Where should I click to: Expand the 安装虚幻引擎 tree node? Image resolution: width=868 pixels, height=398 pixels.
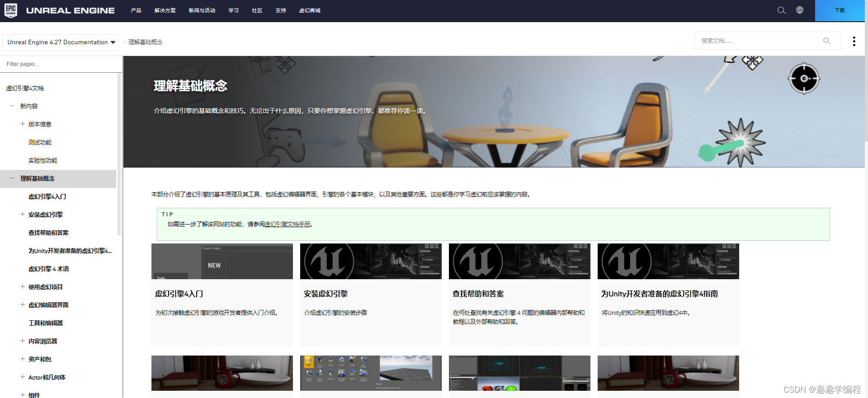[x=22, y=214]
